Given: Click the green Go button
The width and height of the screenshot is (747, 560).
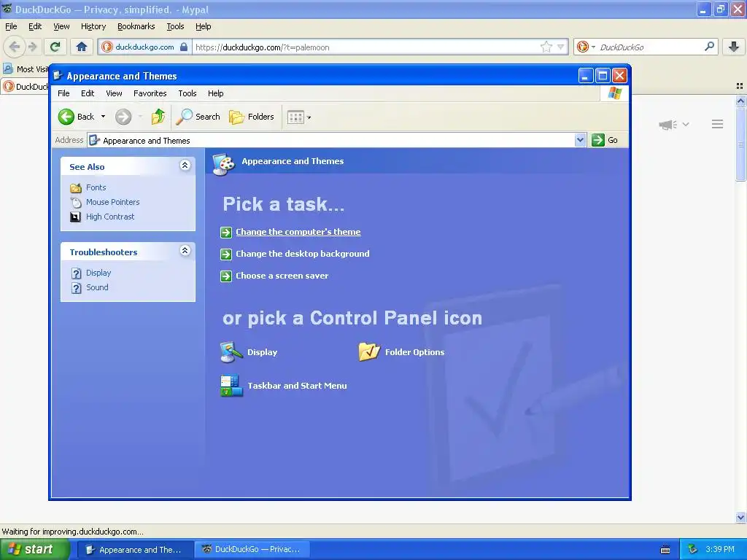Looking at the screenshot, I should coord(605,140).
